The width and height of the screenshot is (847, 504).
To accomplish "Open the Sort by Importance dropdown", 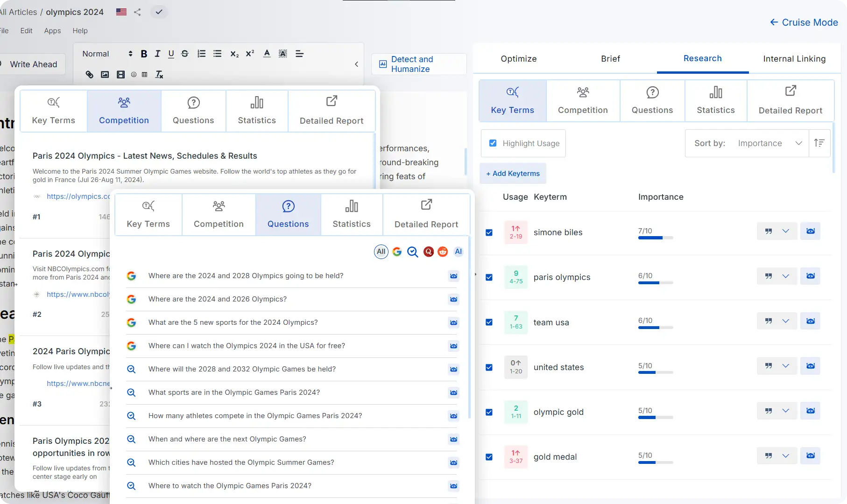I will pos(769,143).
